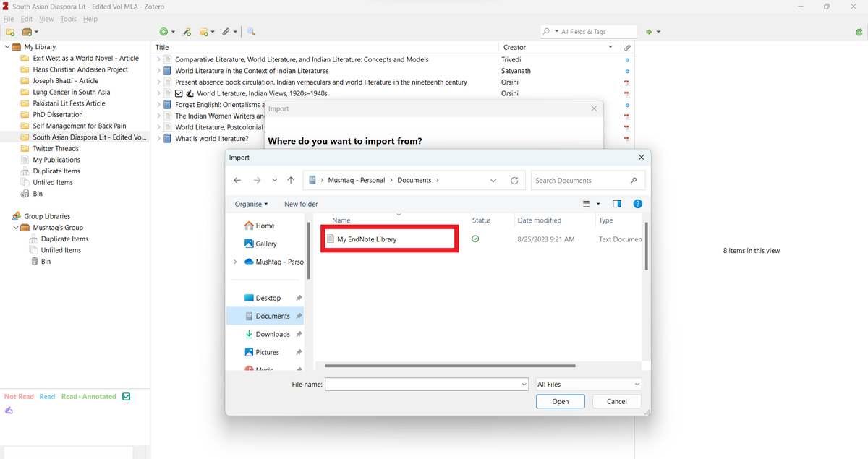This screenshot has height=459, width=868.
Task: Click the New Collection toolbar icon
Action: [10, 32]
